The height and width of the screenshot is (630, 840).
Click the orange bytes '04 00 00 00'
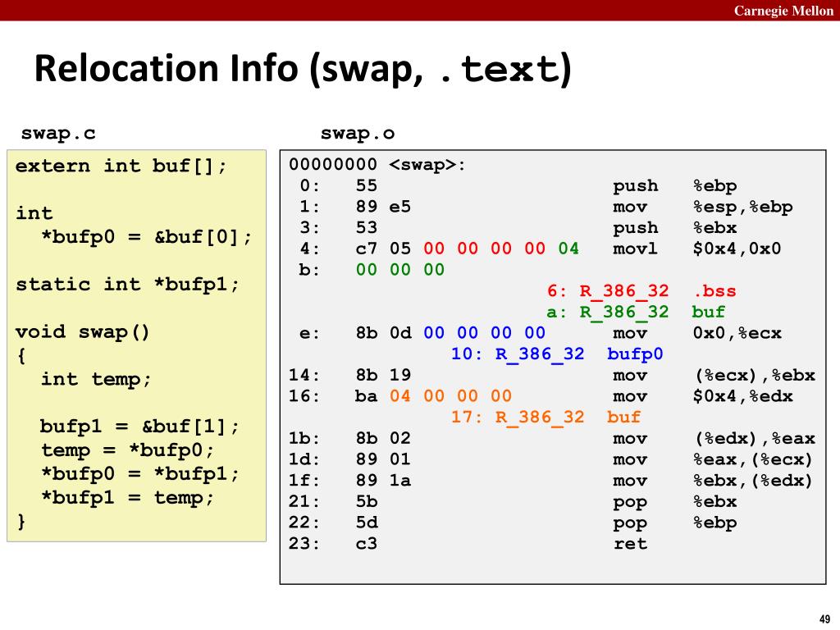point(450,396)
